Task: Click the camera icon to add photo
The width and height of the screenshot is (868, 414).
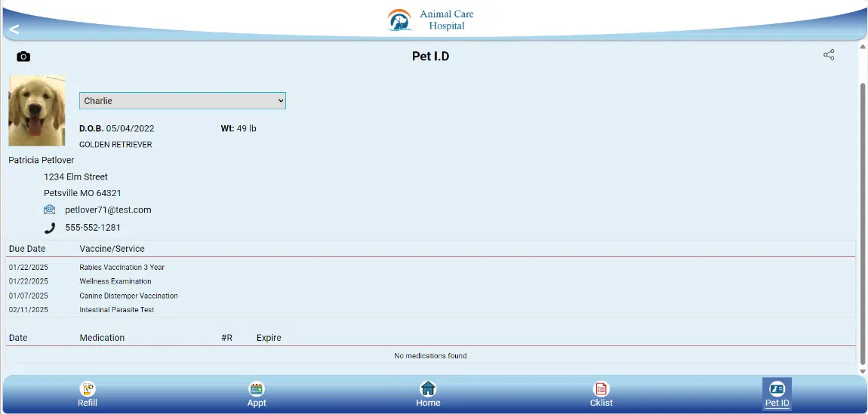Action: [x=23, y=57]
